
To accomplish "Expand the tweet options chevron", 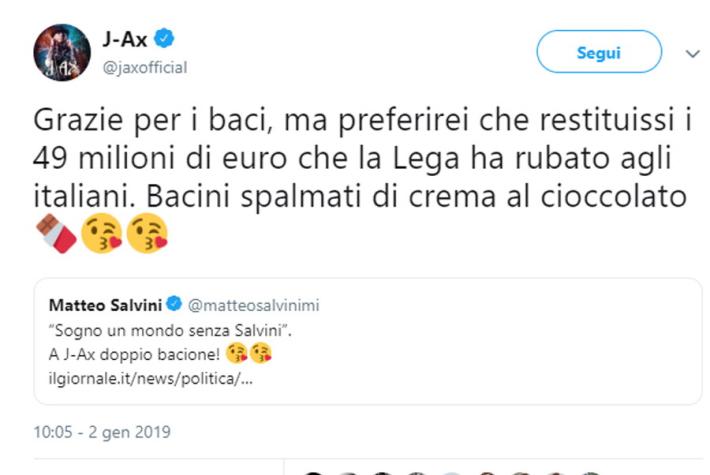I will coord(692,52).
